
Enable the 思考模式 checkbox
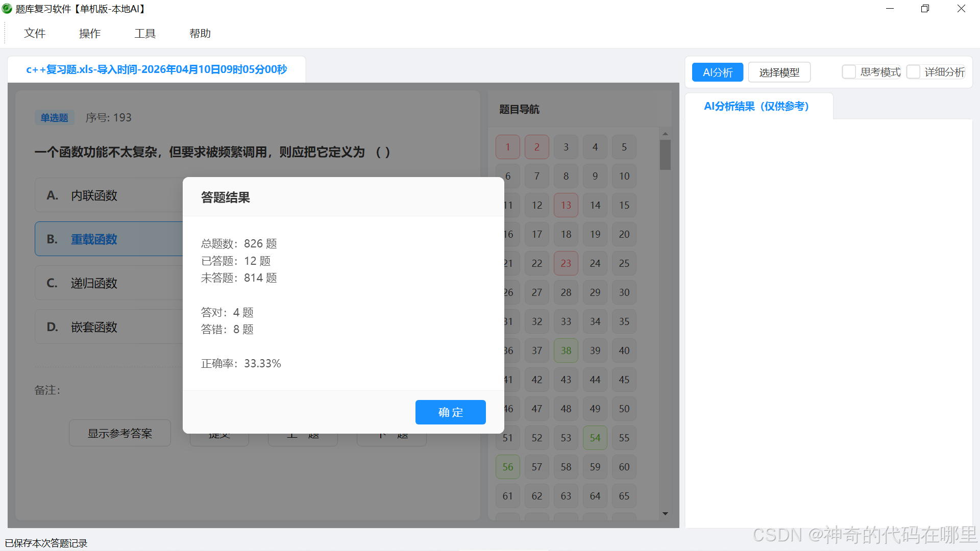[849, 72]
